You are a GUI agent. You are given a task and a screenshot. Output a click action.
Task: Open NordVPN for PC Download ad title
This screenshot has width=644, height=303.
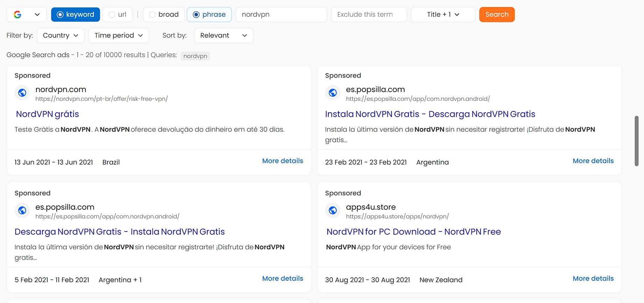[414, 232]
